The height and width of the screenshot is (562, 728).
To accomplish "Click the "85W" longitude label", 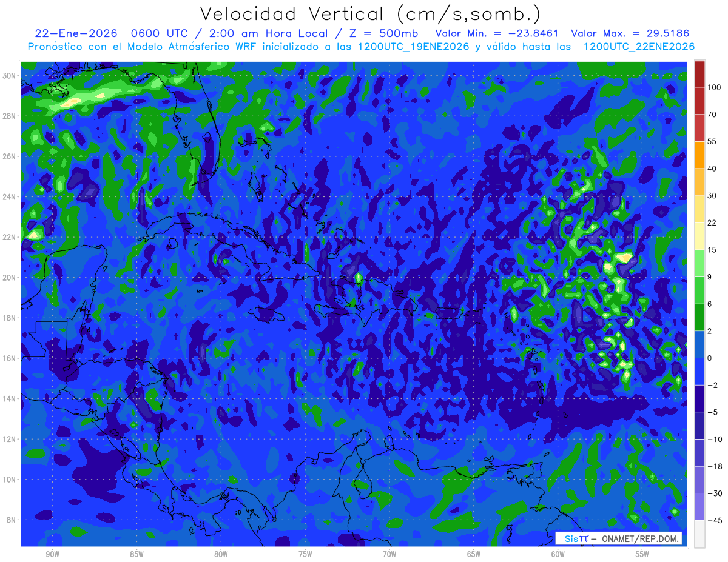I will click(136, 554).
